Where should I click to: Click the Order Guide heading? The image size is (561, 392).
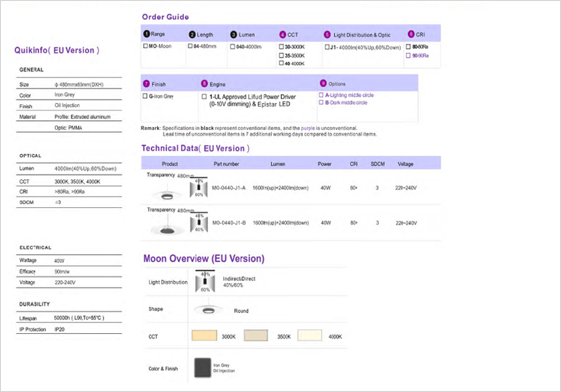[x=165, y=17]
